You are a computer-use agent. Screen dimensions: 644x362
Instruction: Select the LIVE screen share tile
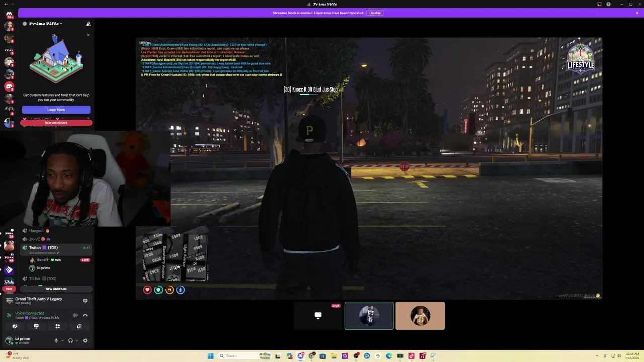point(318,316)
